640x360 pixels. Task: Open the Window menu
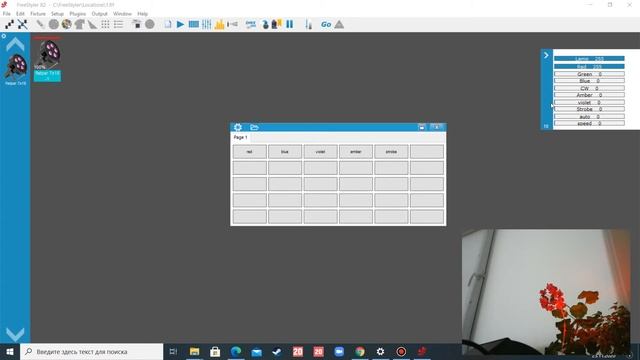(122, 14)
